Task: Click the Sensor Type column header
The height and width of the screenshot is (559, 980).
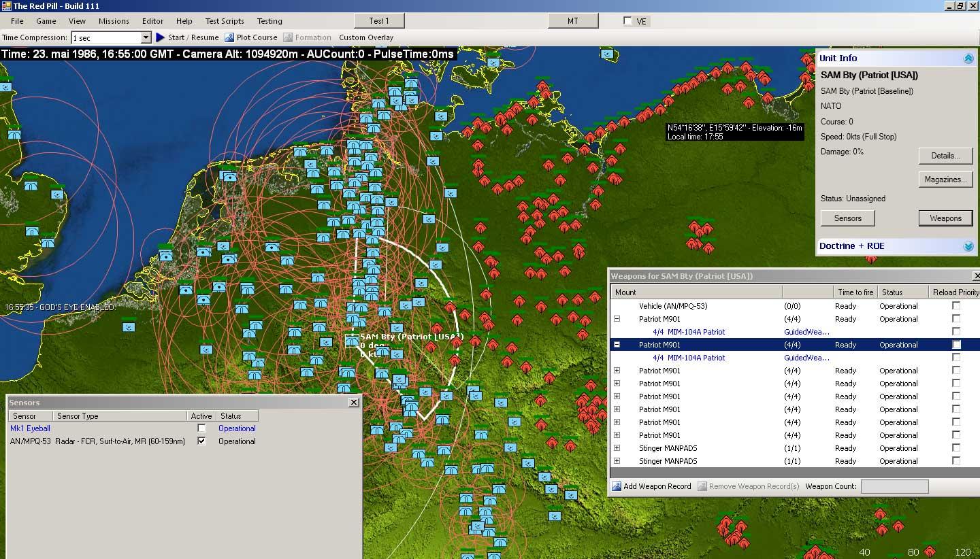Action: tap(120, 416)
